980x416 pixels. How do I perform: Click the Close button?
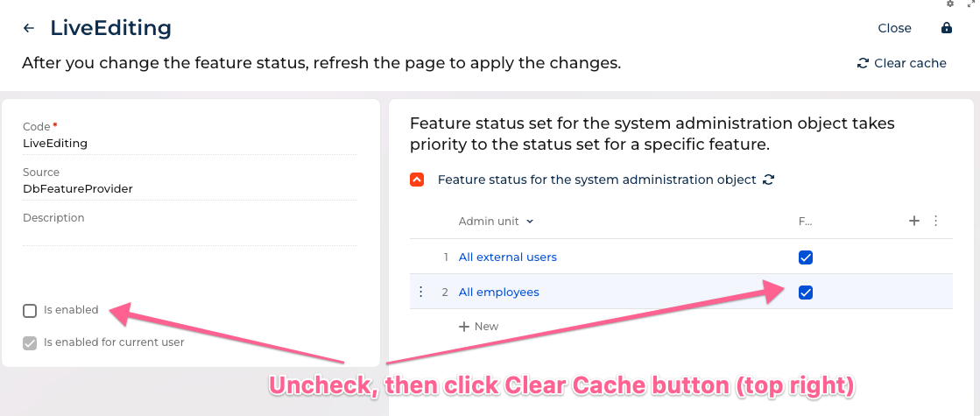tap(894, 28)
